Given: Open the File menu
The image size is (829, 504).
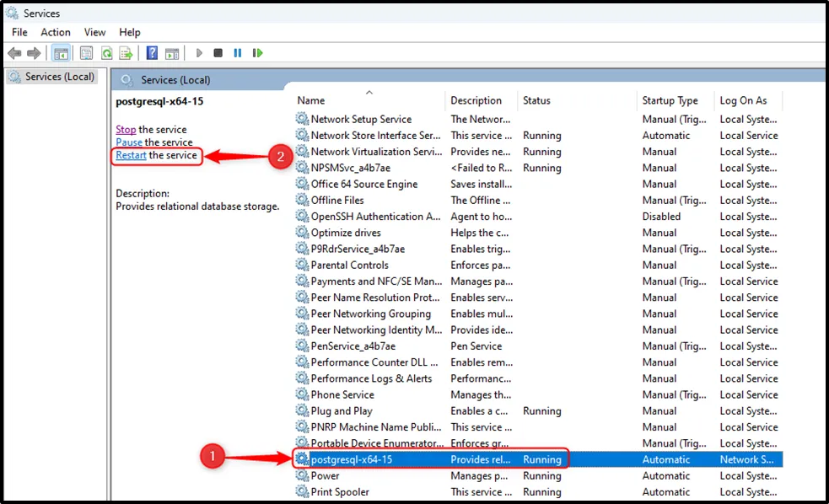Looking at the screenshot, I should 19,32.
